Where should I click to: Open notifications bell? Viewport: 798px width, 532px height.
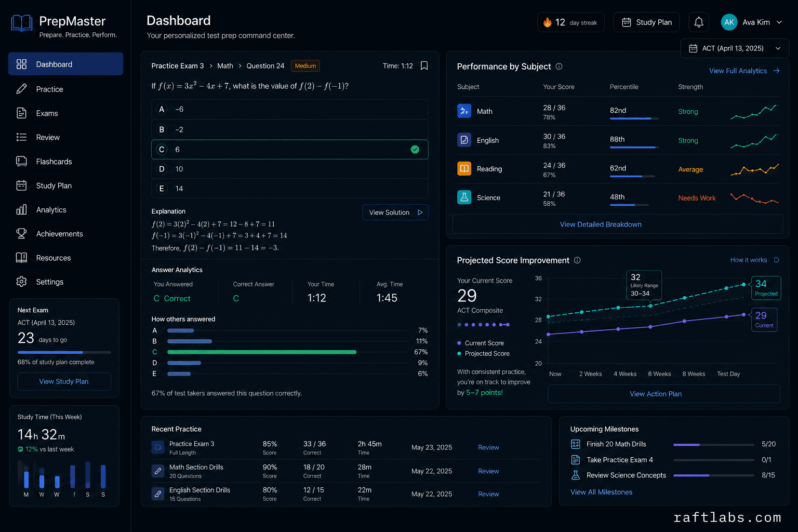pos(699,22)
